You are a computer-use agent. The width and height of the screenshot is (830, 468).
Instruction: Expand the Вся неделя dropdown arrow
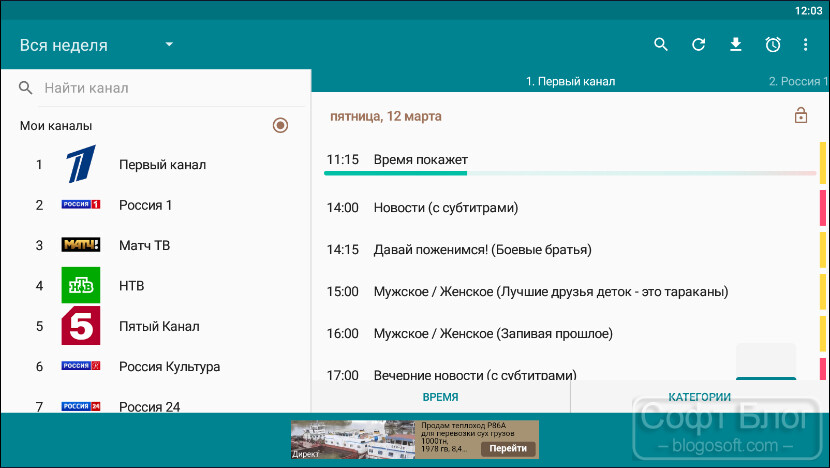(169, 44)
